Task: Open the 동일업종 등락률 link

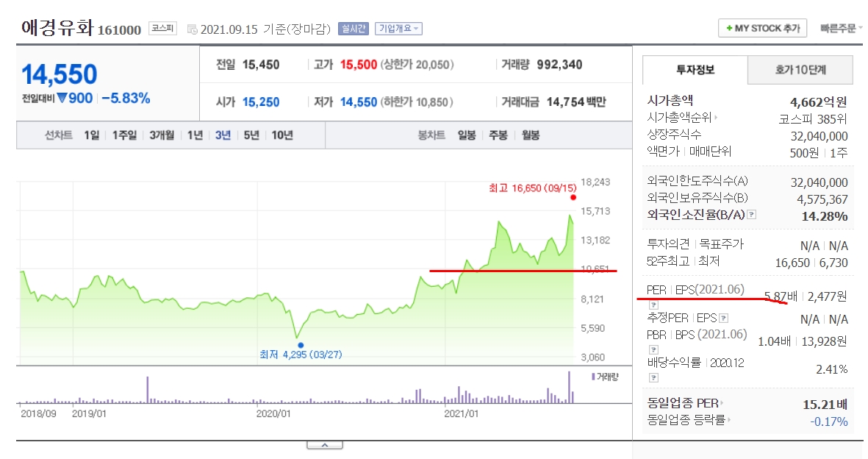Action: pos(689,420)
